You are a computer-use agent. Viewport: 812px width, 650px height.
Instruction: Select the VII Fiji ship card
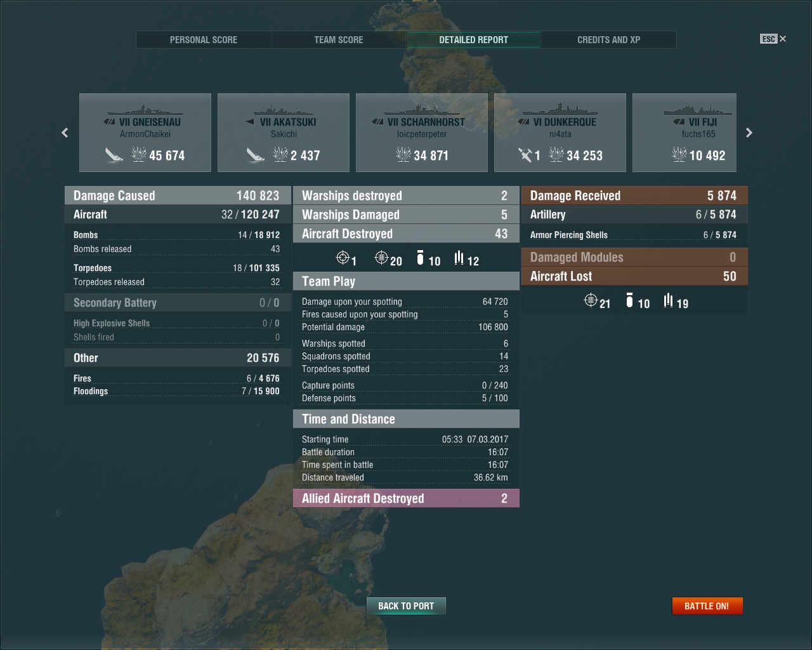tap(684, 133)
